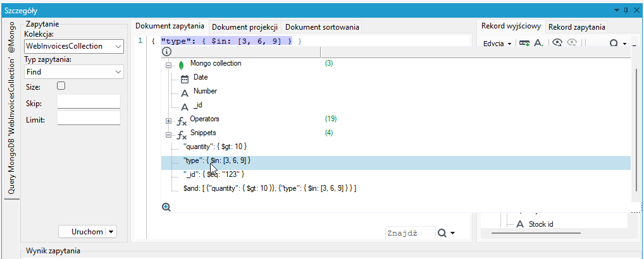Click the Szczegóły panel pin icon
The image size is (644, 259).
coord(626,9)
